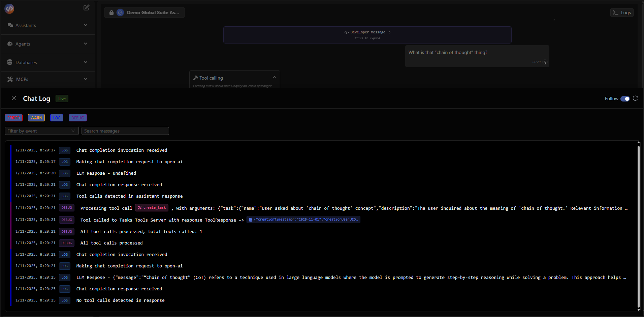Start a new chat with the pencil icon
This screenshot has width=644, height=317.
(x=86, y=7)
